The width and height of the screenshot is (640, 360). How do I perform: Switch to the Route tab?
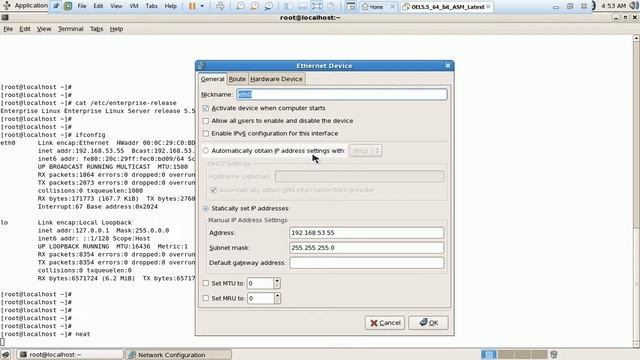click(237, 79)
